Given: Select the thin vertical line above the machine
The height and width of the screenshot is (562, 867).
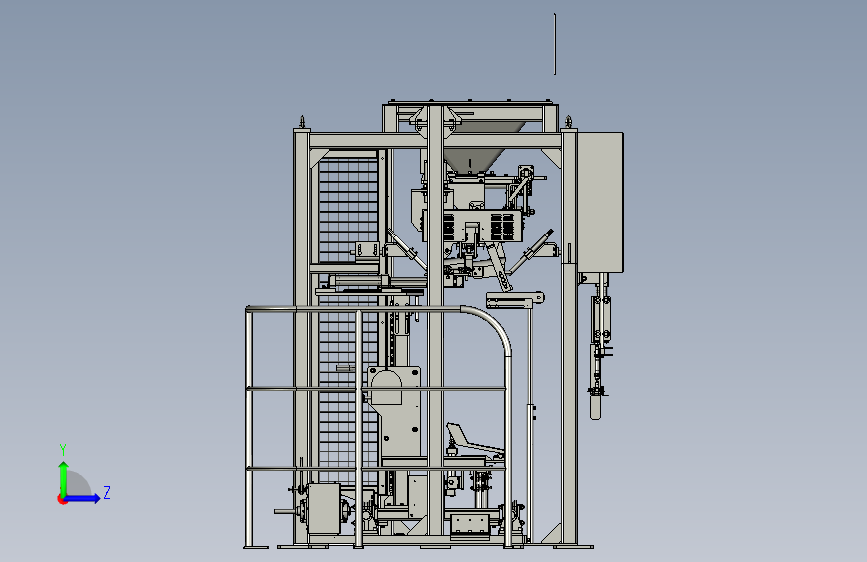Looking at the screenshot, I should (x=555, y=44).
